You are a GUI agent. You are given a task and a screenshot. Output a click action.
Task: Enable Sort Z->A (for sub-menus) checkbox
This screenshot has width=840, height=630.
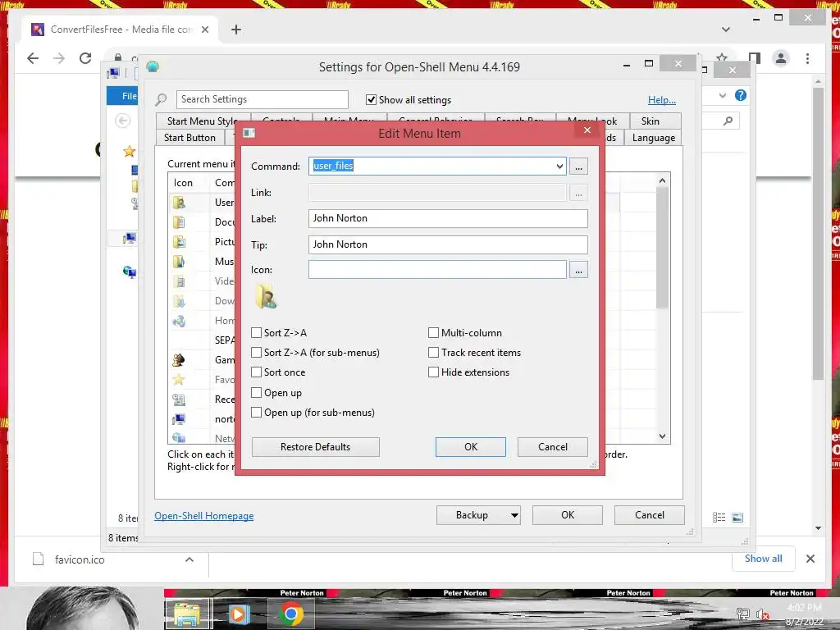tap(257, 353)
